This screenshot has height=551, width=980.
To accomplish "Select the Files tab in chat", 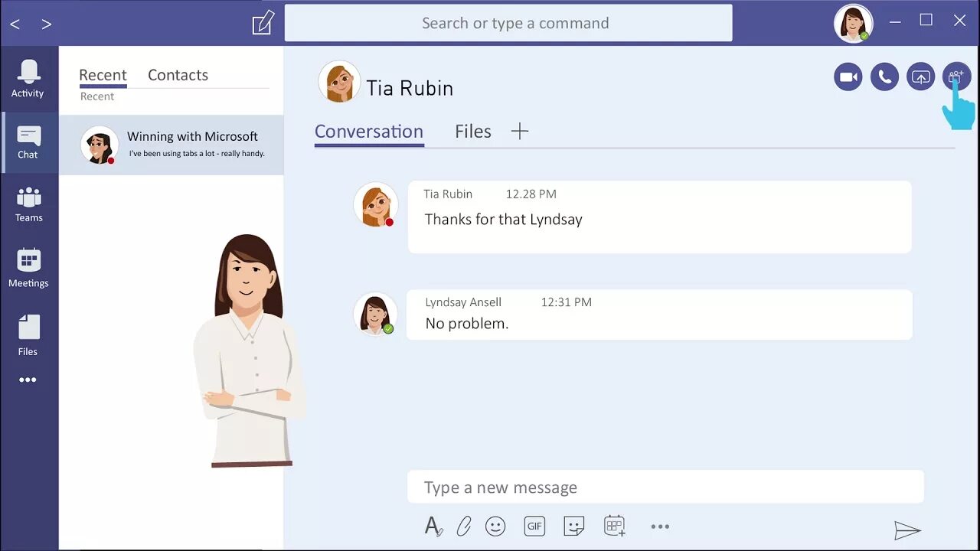I will 473,132.
